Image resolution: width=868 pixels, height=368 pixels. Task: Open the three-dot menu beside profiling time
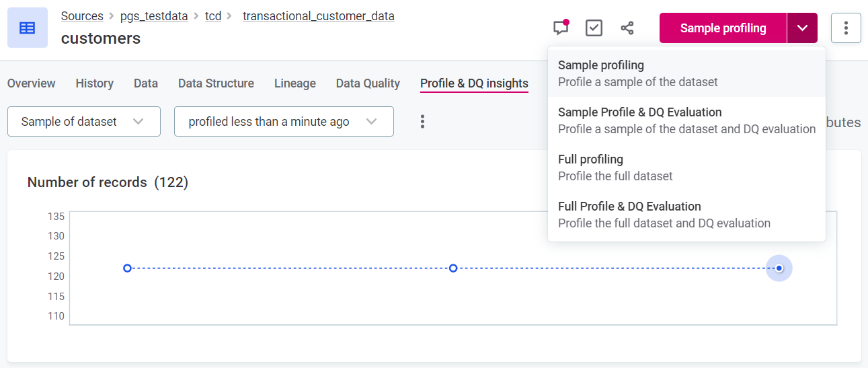422,121
